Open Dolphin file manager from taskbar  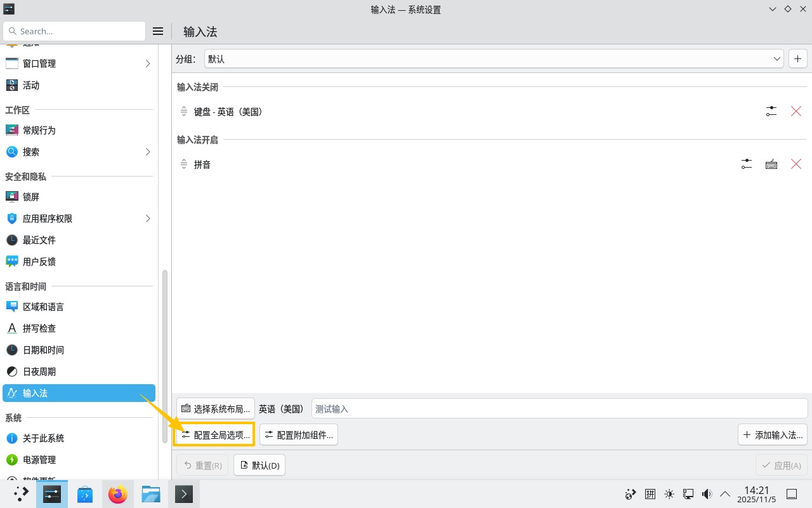[x=151, y=493]
